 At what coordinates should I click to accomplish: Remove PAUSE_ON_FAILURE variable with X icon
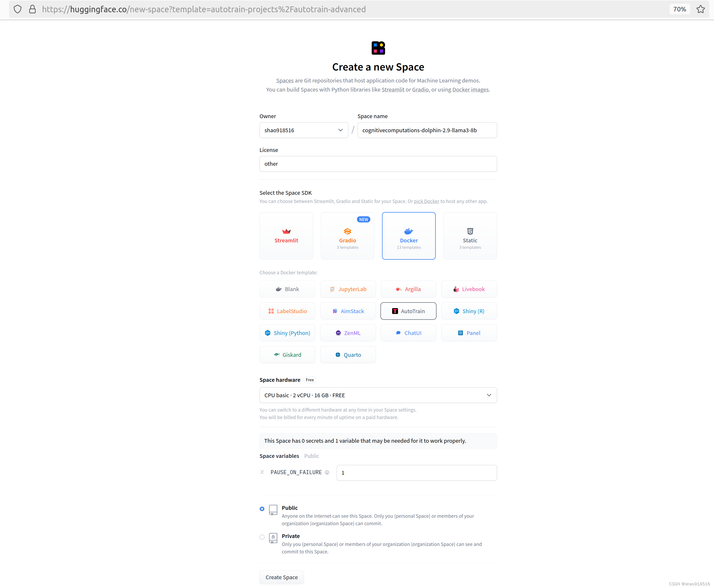(x=262, y=472)
